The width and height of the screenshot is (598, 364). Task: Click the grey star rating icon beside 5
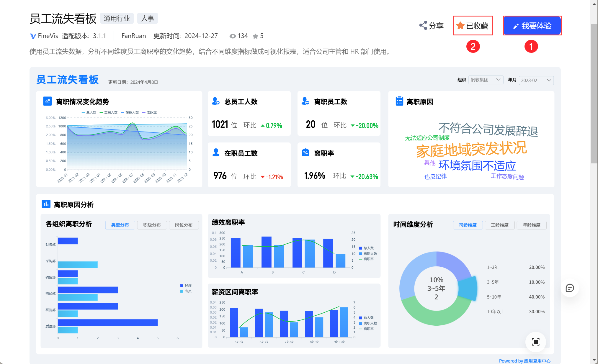pos(255,36)
